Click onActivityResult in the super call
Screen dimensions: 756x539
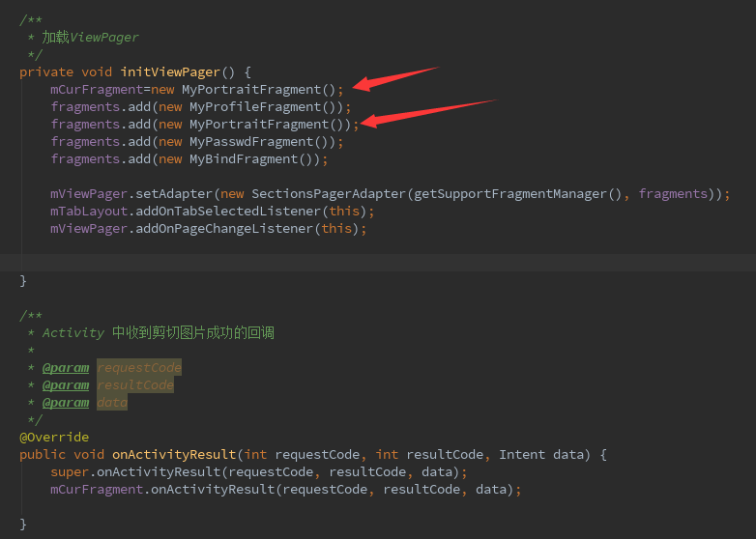[159, 471]
